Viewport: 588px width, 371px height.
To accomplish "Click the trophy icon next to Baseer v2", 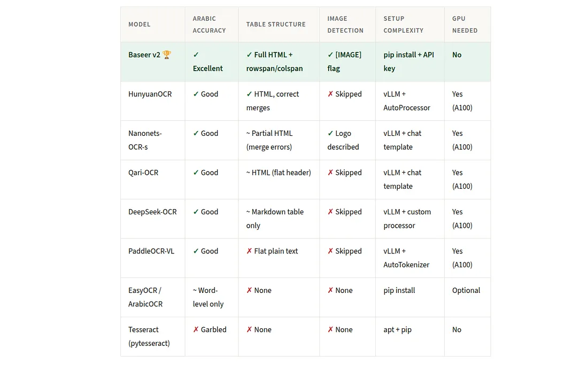I will click(x=166, y=55).
